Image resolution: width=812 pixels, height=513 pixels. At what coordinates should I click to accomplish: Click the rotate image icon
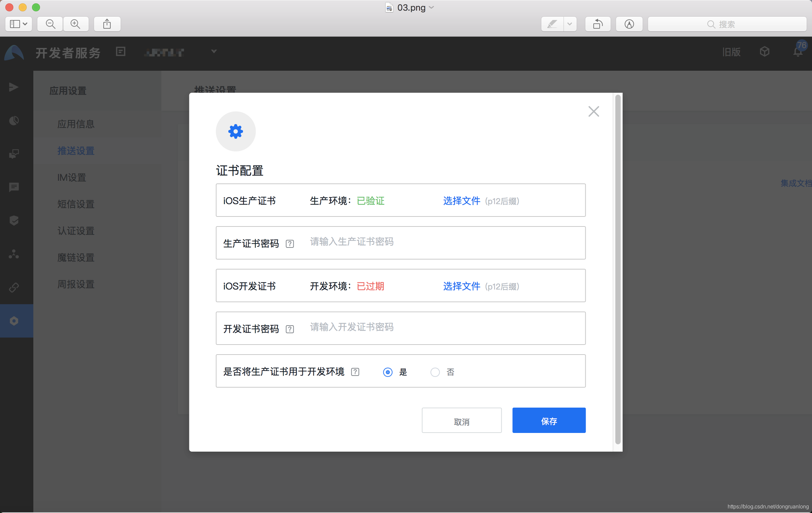pyautogui.click(x=598, y=24)
